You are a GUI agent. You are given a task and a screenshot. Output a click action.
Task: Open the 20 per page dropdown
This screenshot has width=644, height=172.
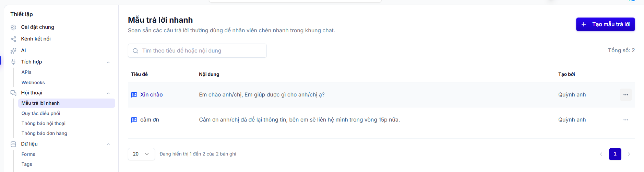pos(141,154)
